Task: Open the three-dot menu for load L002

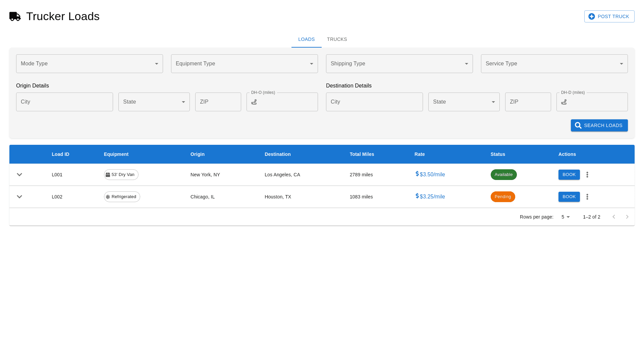Action: tap(587, 197)
